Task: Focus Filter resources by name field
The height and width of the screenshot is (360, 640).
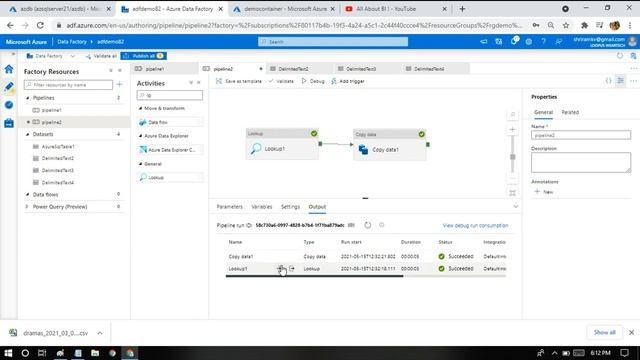Action: tap(68, 84)
